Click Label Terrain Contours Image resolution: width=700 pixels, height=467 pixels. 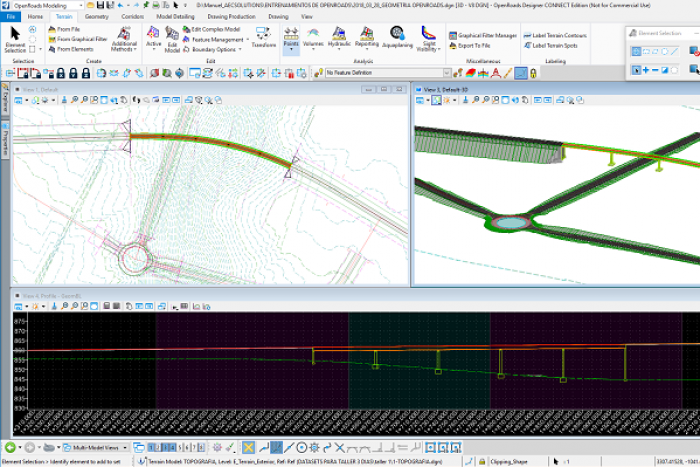pos(560,35)
